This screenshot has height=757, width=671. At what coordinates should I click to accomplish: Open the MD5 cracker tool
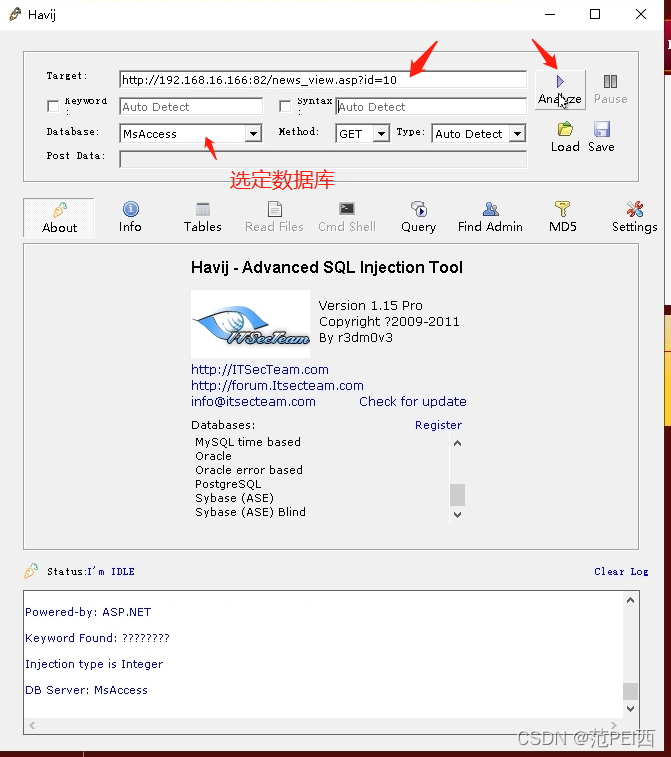(562, 218)
